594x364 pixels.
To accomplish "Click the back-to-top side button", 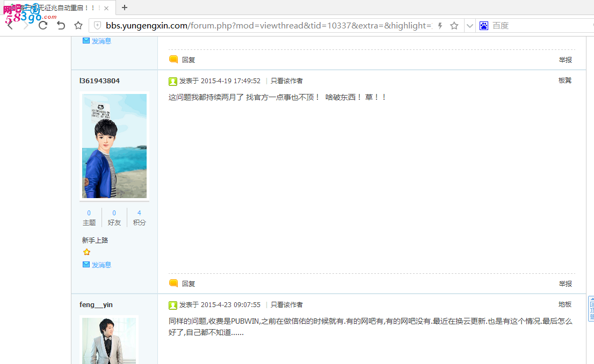I will (x=591, y=309).
